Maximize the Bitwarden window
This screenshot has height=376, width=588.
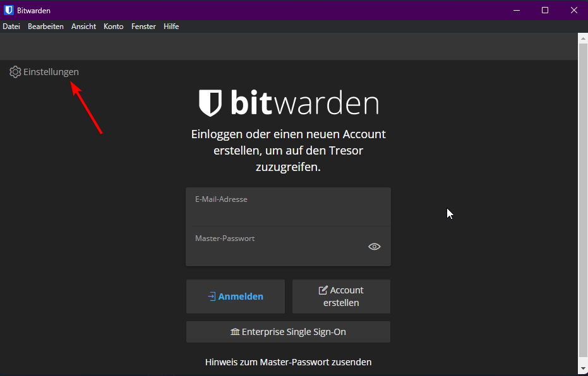click(x=544, y=10)
